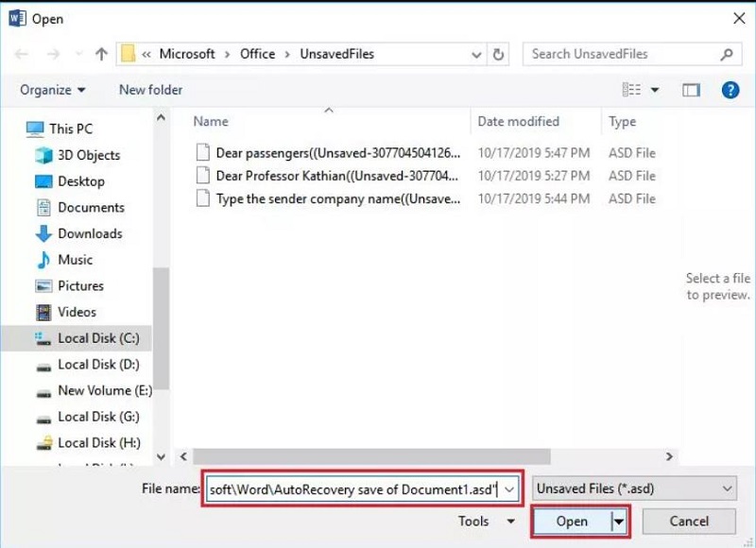Image resolution: width=756 pixels, height=548 pixels.
Task: Expand the address bar history chevron
Action: click(x=476, y=54)
